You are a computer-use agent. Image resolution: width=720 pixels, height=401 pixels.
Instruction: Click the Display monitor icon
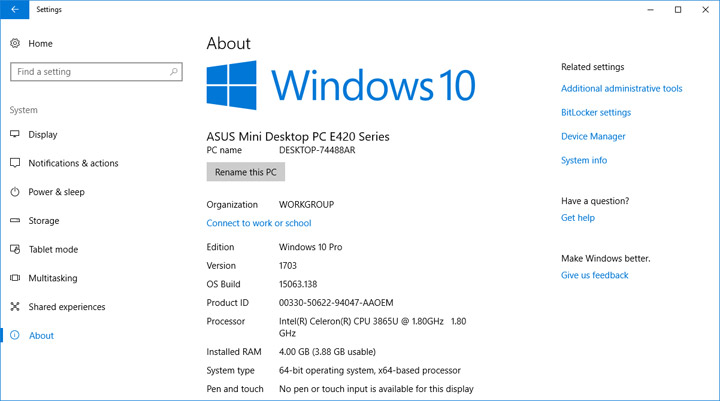pos(15,135)
